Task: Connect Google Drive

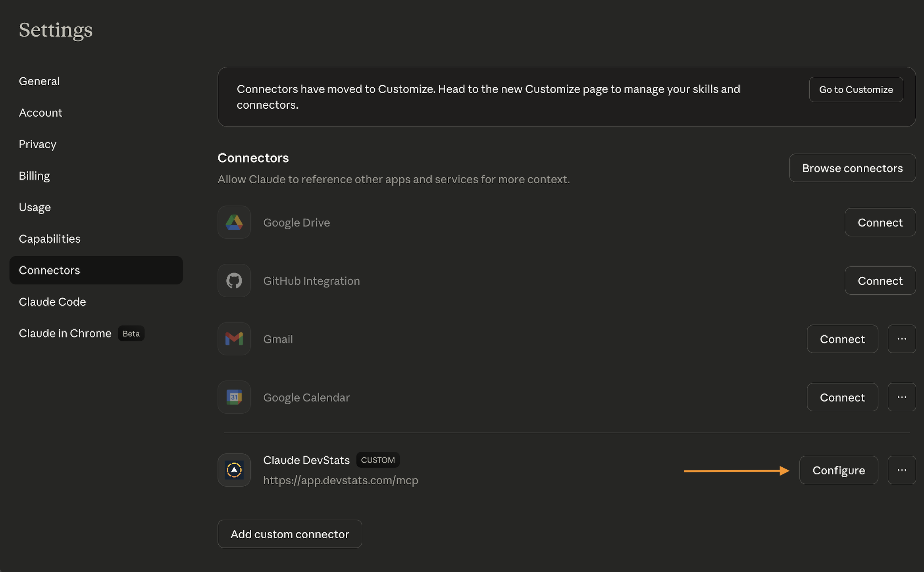Action: point(880,222)
